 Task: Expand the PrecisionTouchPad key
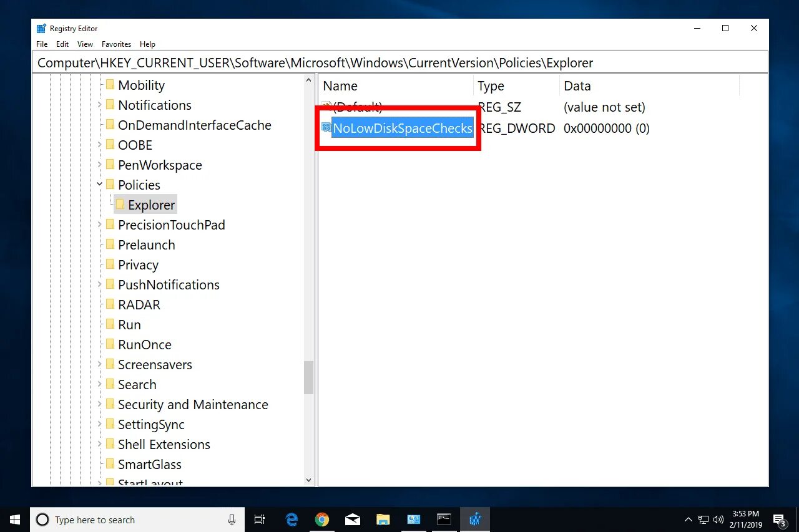click(99, 225)
